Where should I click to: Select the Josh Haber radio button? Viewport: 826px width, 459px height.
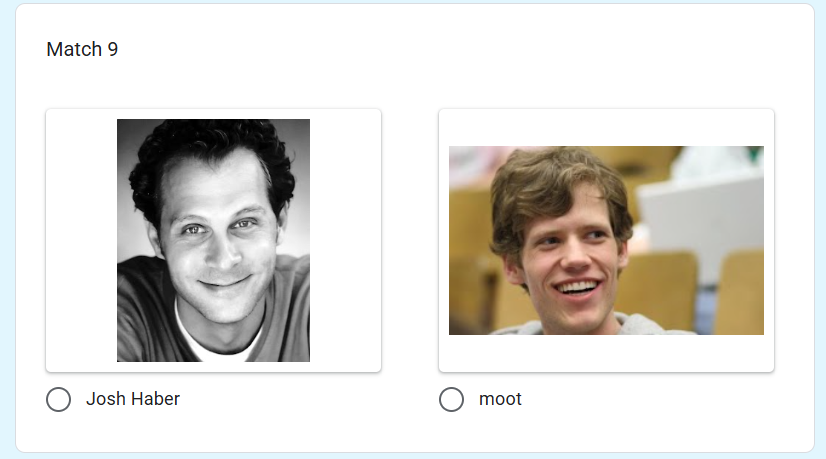(x=58, y=399)
